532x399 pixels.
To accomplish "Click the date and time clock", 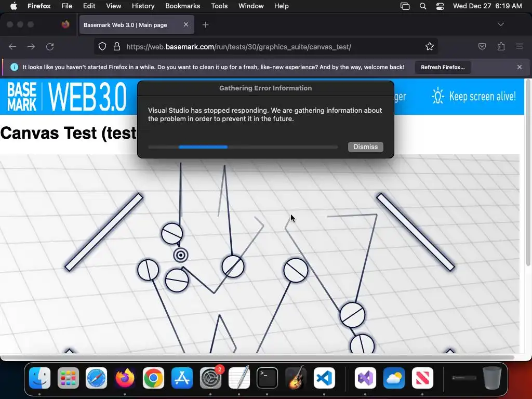I will 487,6.
